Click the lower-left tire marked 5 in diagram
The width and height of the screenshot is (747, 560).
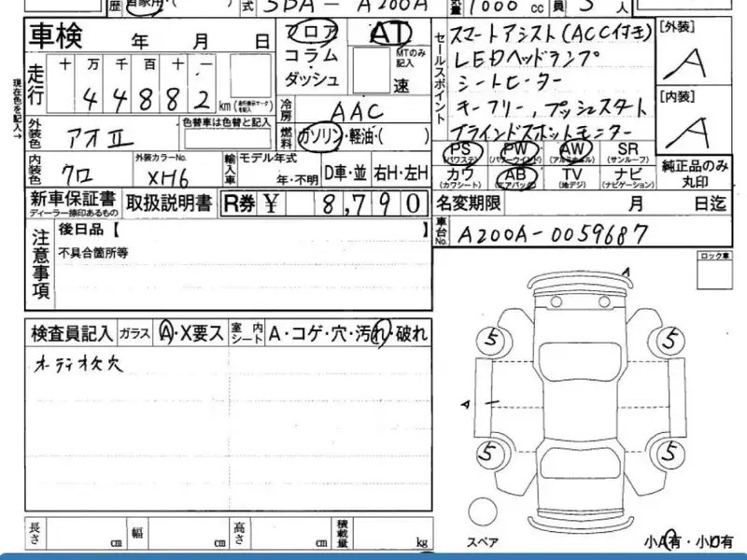486,455
